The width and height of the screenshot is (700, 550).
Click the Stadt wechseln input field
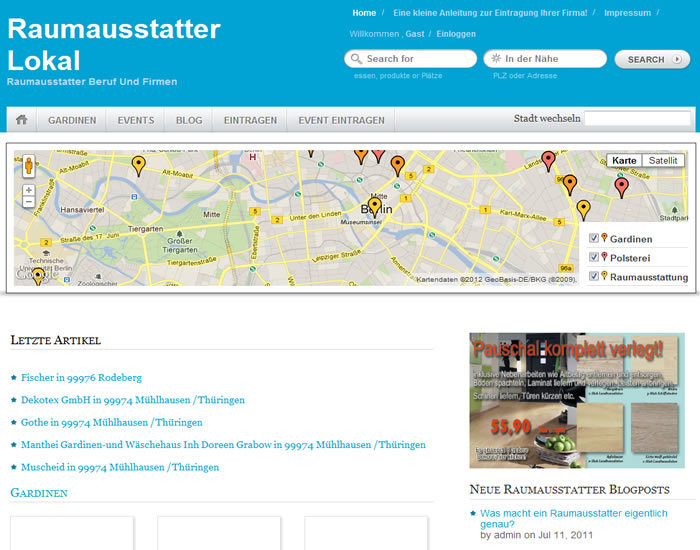pos(636,119)
